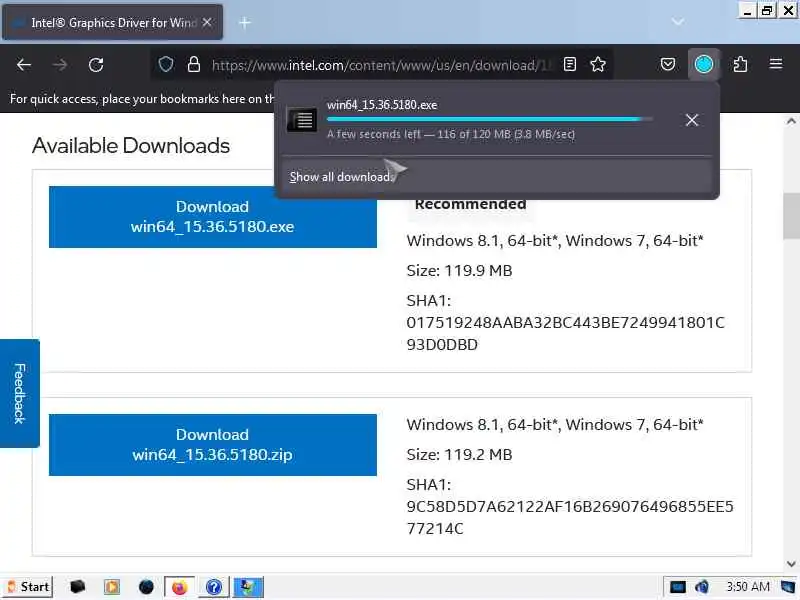The width and height of the screenshot is (800, 600).
Task: Click the SHA1 hash starting 9C58D5D7A62
Action: (x=570, y=517)
